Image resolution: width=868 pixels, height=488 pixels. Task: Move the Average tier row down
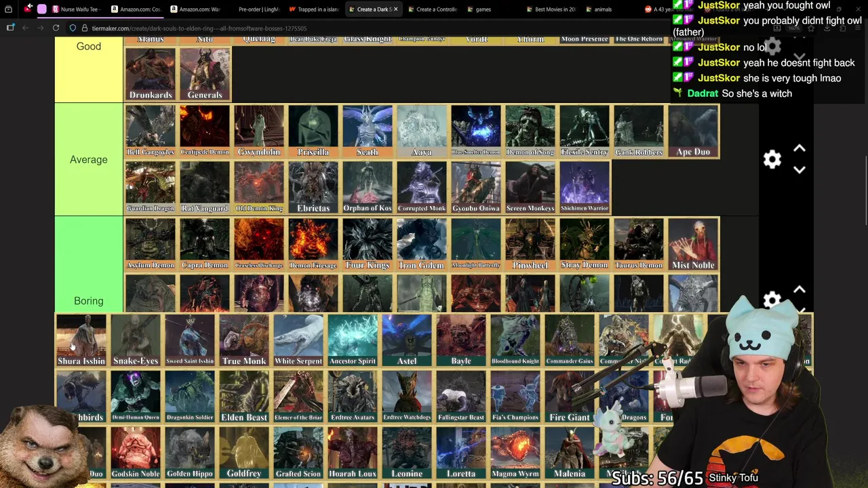800,170
